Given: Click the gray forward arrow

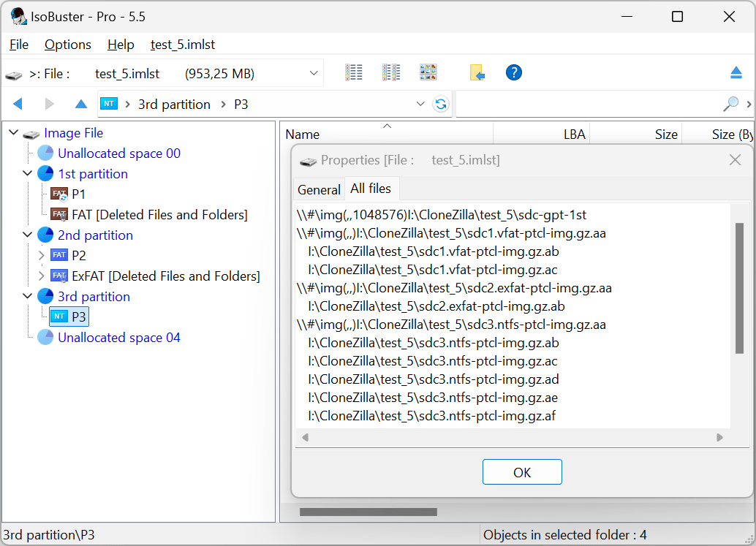Looking at the screenshot, I should tap(49, 104).
